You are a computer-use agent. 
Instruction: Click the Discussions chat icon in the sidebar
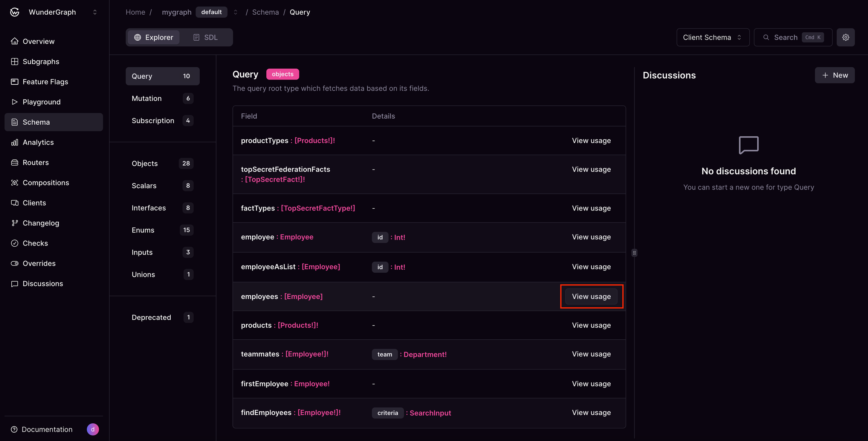[x=15, y=284]
